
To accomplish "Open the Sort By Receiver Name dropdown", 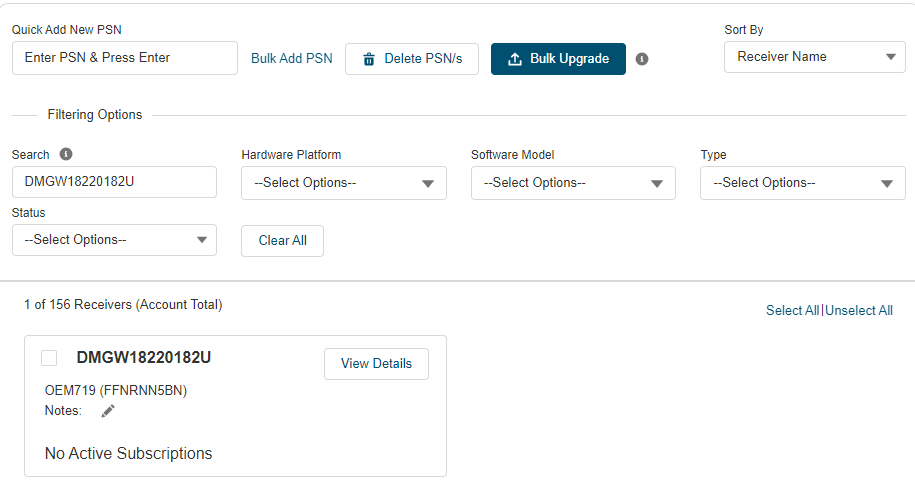I will pos(814,57).
